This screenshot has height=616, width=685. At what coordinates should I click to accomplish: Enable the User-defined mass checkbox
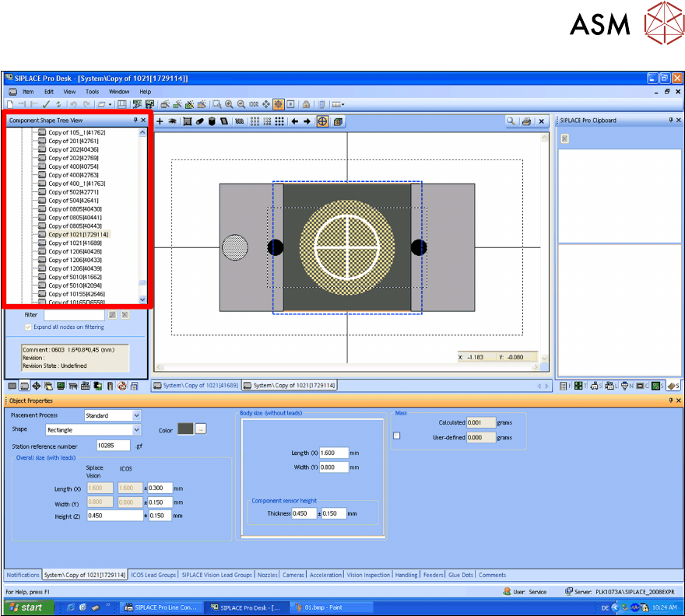coord(397,436)
